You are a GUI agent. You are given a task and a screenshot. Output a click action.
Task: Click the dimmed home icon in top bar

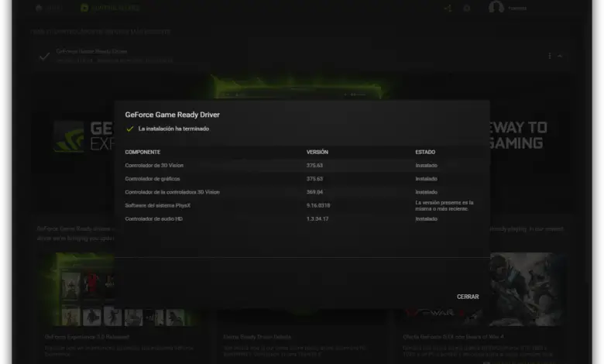click(x=39, y=8)
